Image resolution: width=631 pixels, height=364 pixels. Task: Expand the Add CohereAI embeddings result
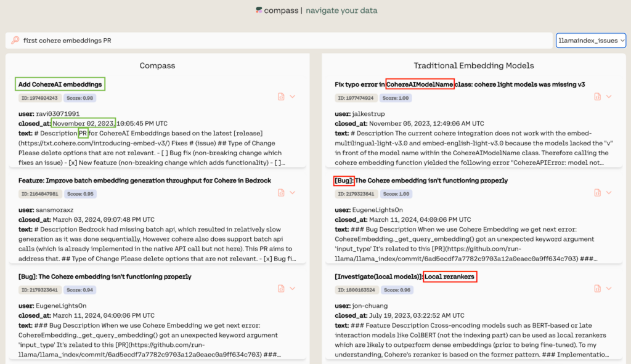tap(293, 97)
